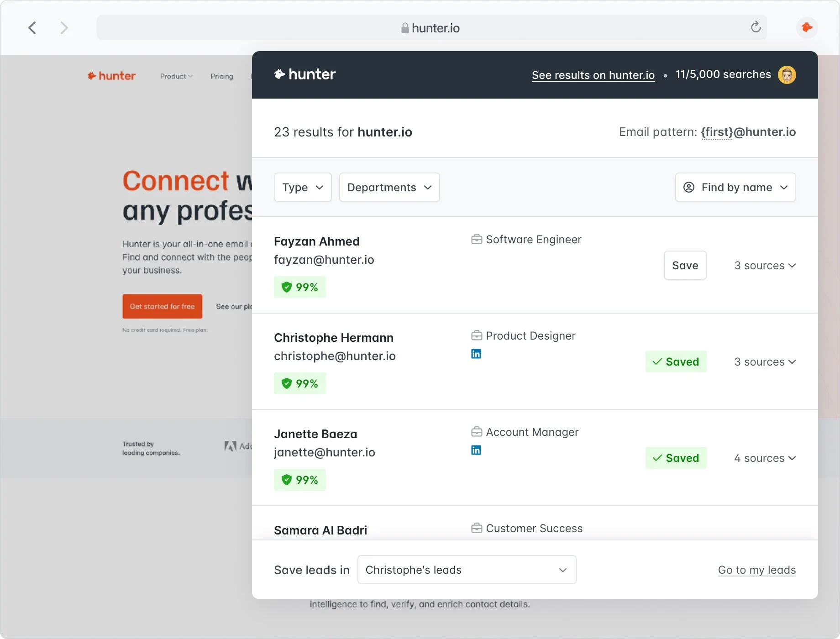The height and width of the screenshot is (639, 840).
Task: Open the Departments filter dropdown
Action: pos(388,187)
